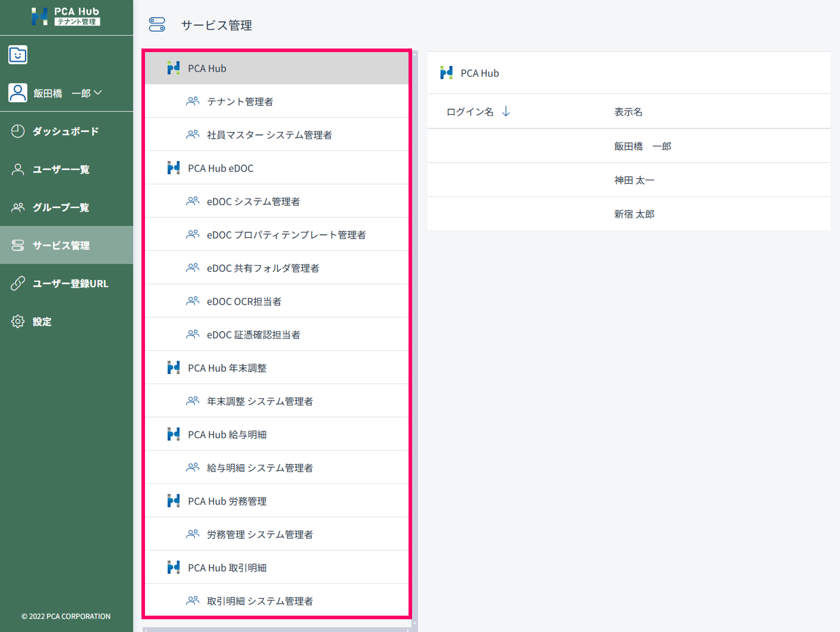This screenshot has width=840, height=632.
Task: Select PCA Hub 年末調整 service
Action: 227,368
